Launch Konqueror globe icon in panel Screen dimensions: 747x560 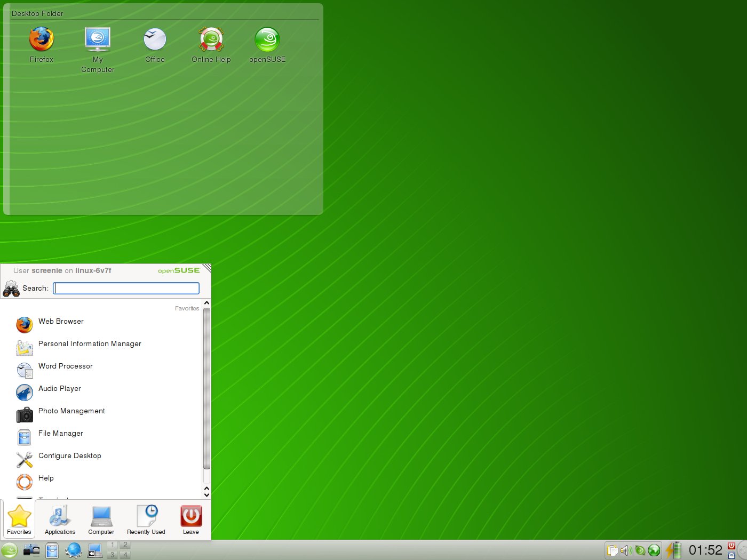point(73,550)
